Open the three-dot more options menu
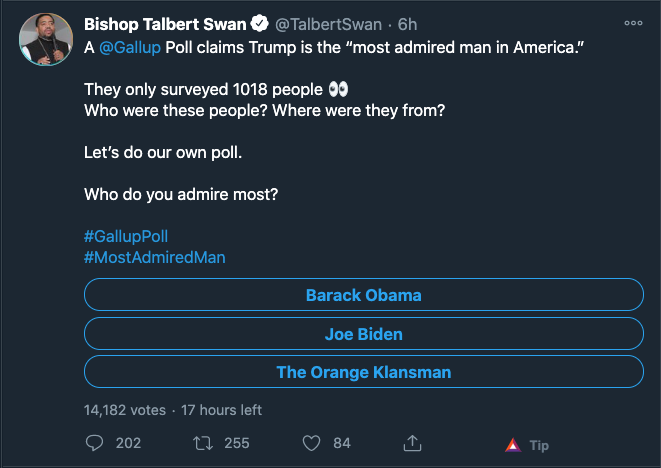 (x=633, y=23)
